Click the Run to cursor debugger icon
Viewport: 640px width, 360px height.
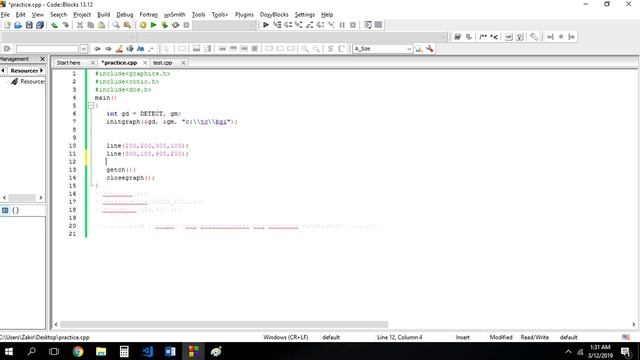click(x=277, y=25)
